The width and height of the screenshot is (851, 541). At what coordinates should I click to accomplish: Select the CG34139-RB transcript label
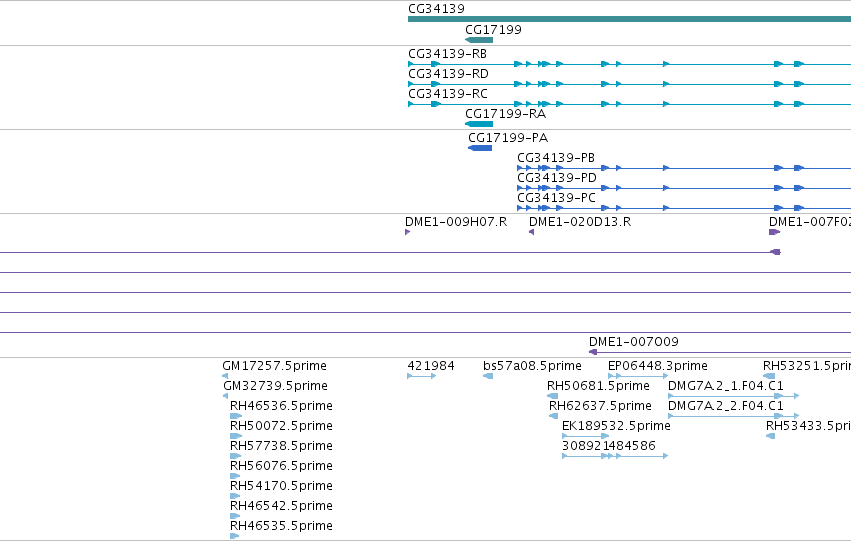[x=448, y=54]
